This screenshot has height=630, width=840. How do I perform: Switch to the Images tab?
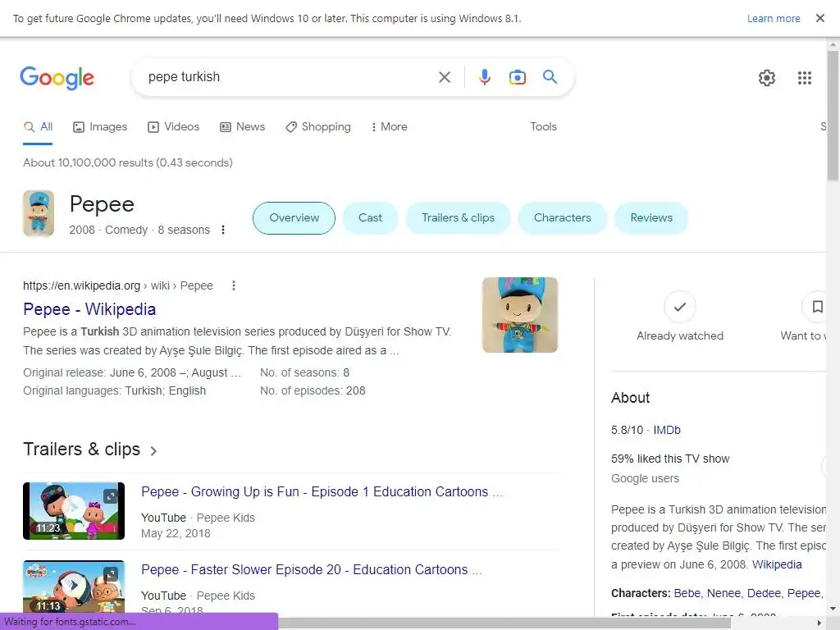(x=100, y=127)
